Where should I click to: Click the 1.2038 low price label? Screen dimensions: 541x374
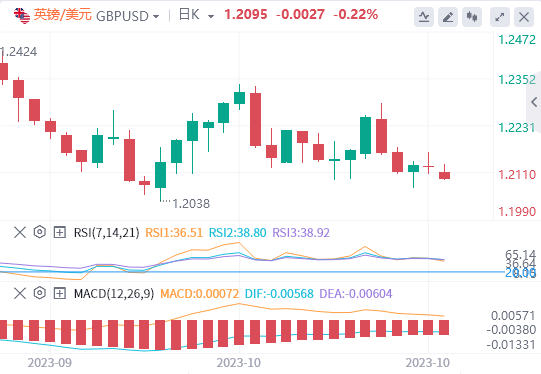191,204
